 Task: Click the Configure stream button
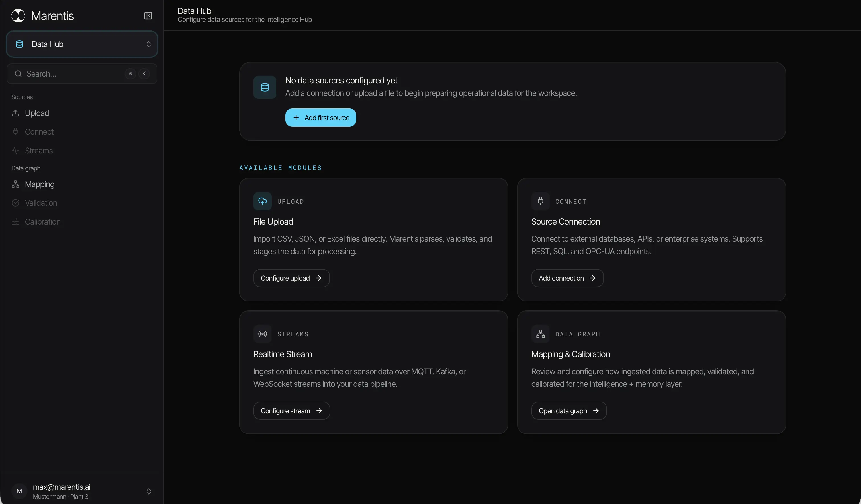click(x=292, y=410)
